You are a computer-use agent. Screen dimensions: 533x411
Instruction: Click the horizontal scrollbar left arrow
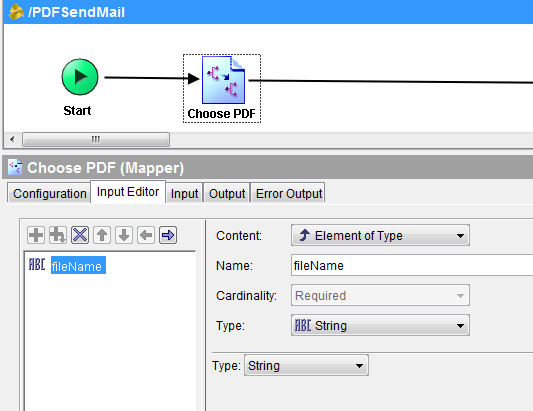(x=13, y=139)
